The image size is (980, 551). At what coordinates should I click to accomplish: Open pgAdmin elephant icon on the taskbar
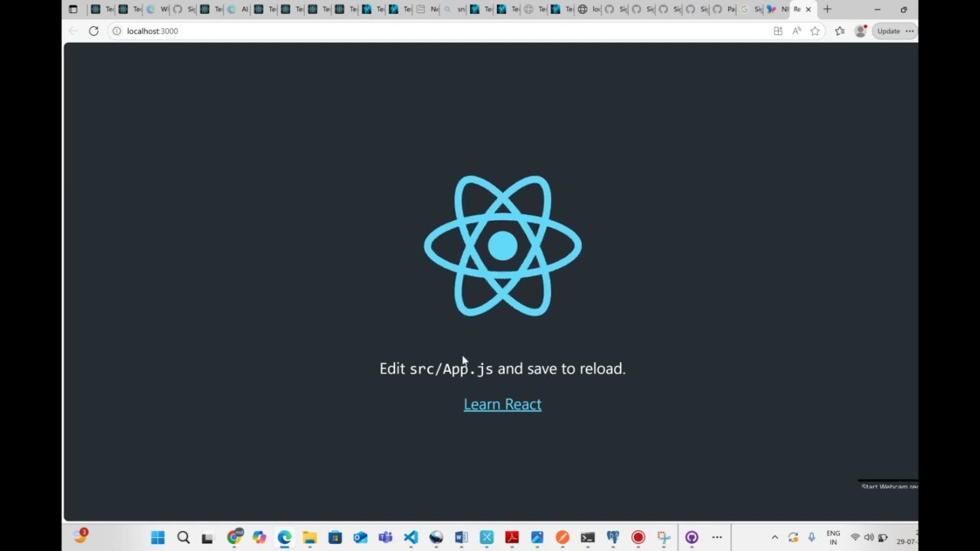(612, 537)
